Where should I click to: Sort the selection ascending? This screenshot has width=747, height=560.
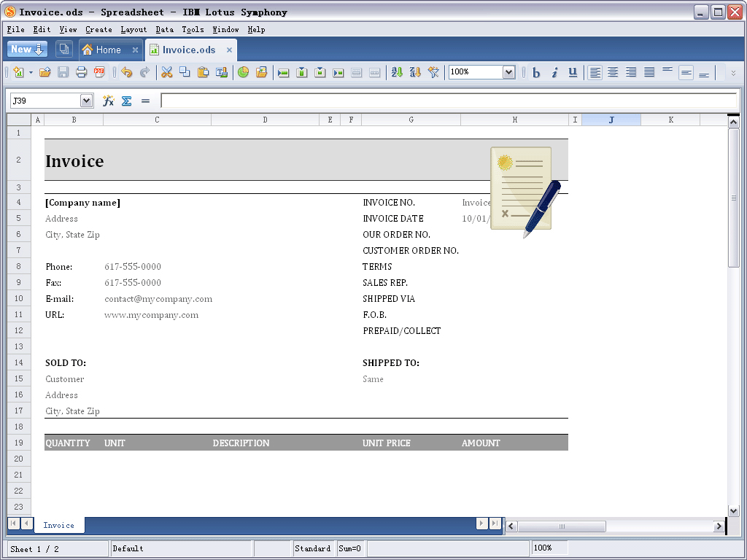[398, 72]
